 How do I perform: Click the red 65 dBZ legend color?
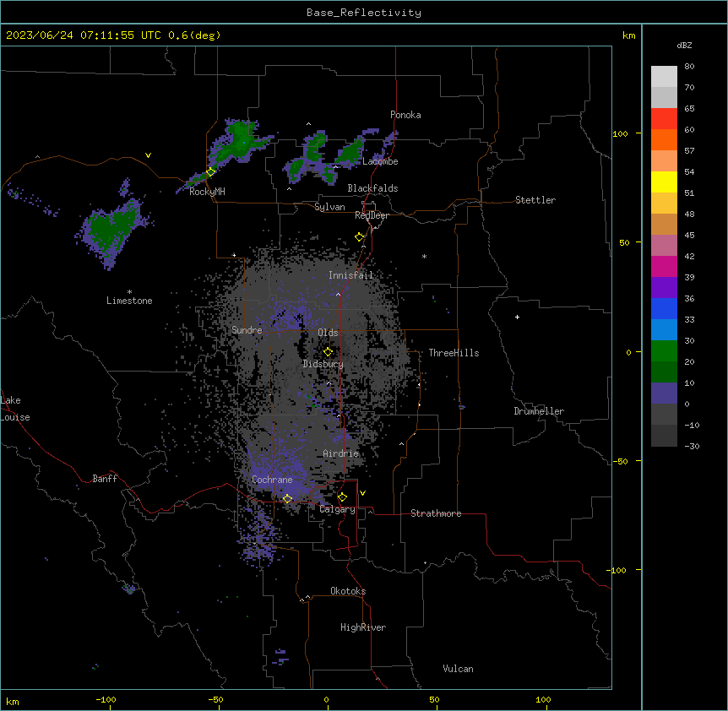point(664,119)
